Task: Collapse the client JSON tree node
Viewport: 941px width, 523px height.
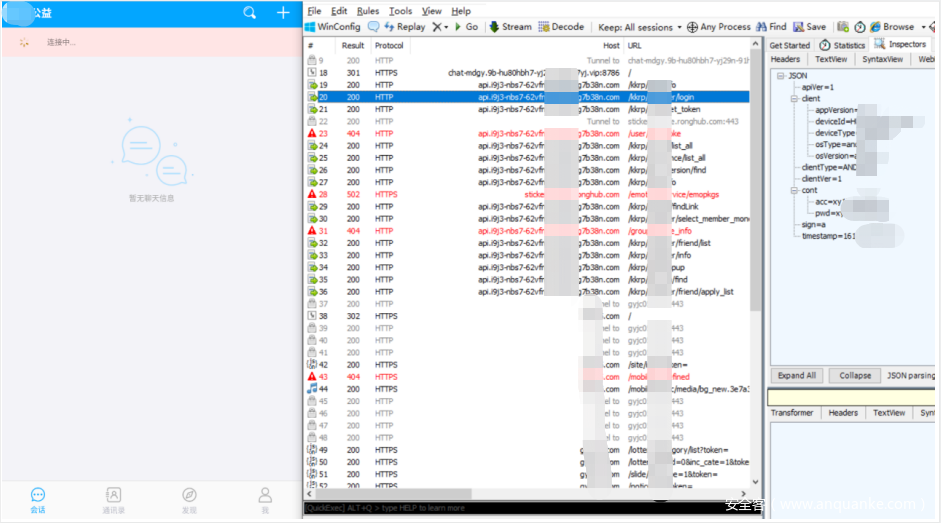Action: [x=793, y=99]
